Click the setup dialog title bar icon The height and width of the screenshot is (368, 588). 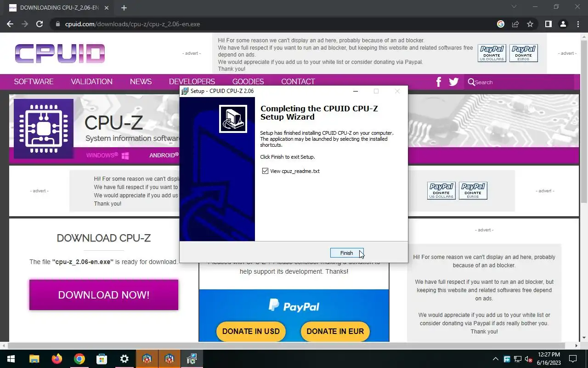(185, 91)
